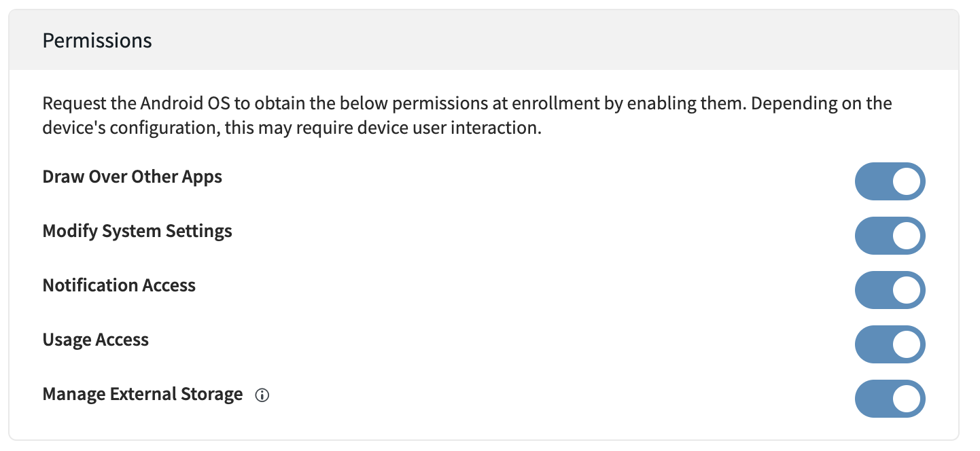Click the white knob on Draw Over Other Apps switch
Image resolution: width=980 pixels, height=451 pixels.
point(906,181)
